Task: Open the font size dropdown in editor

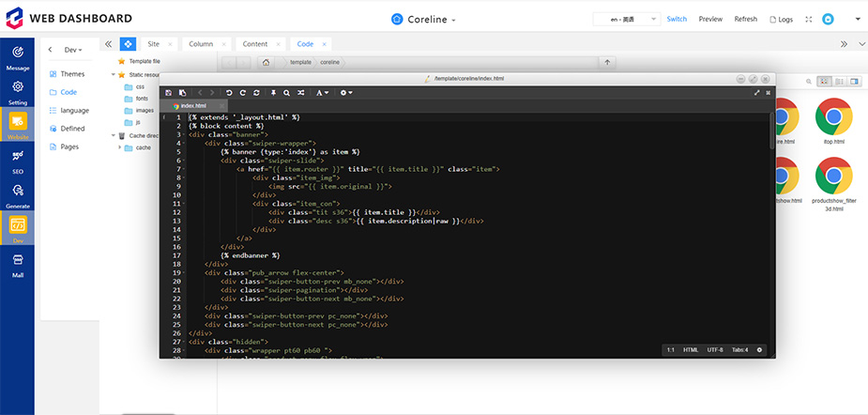Action: [322, 93]
